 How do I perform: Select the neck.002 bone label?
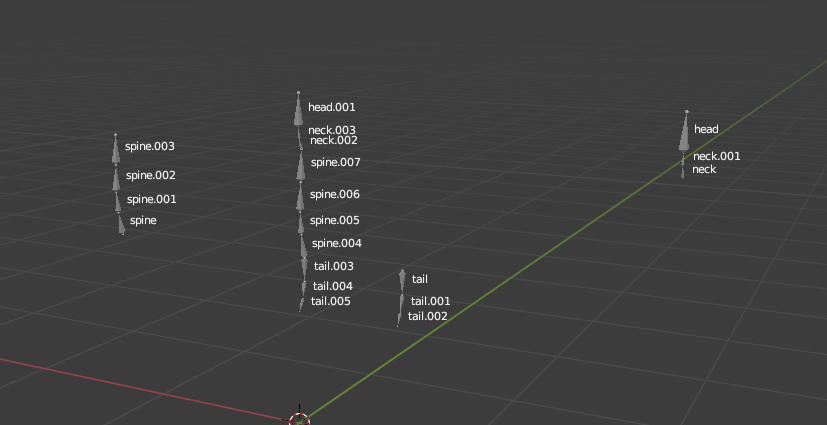point(333,140)
